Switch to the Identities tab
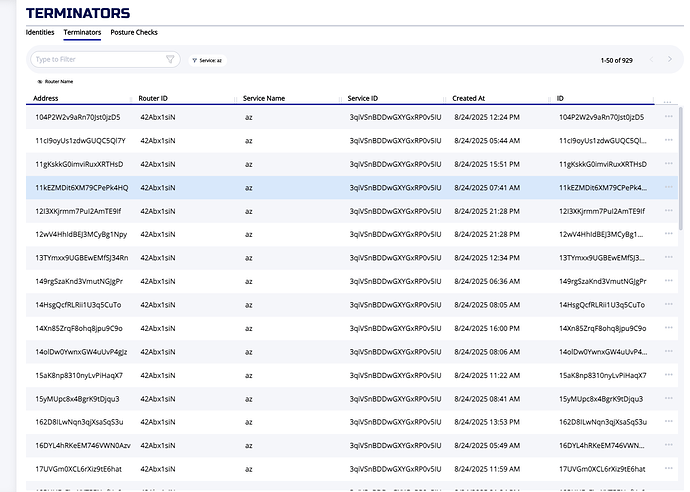 (x=40, y=32)
